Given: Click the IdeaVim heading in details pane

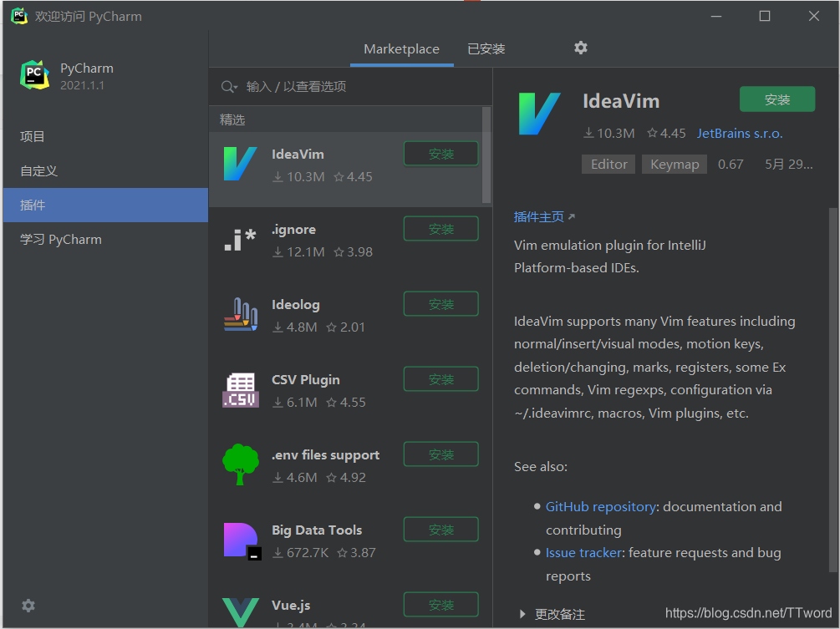Looking at the screenshot, I should click(621, 101).
